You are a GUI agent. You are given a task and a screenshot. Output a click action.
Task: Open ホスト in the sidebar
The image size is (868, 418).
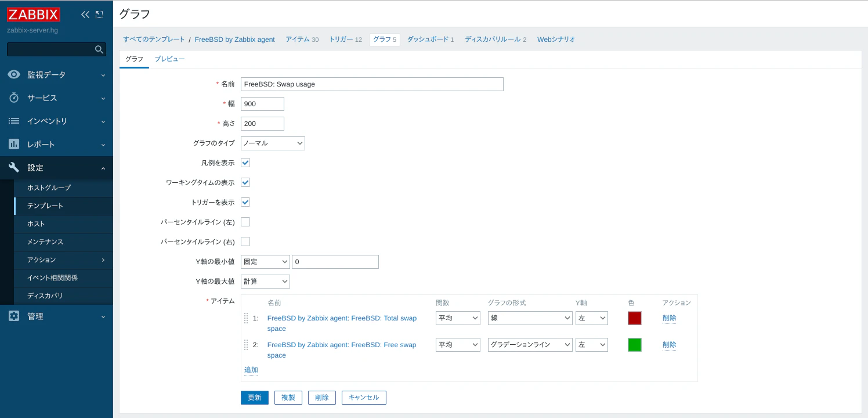36,224
